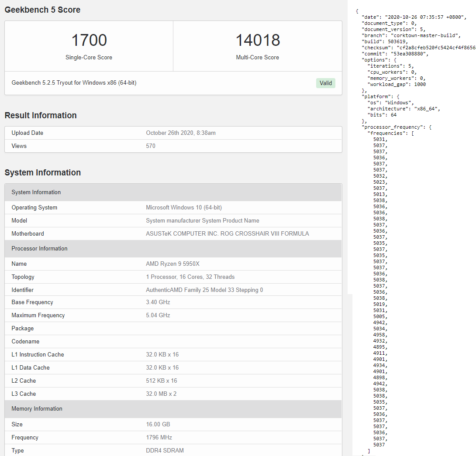This screenshot has height=456, width=476.
Task: Select AMD Ryzen 9 5950X value
Action: click(x=173, y=264)
